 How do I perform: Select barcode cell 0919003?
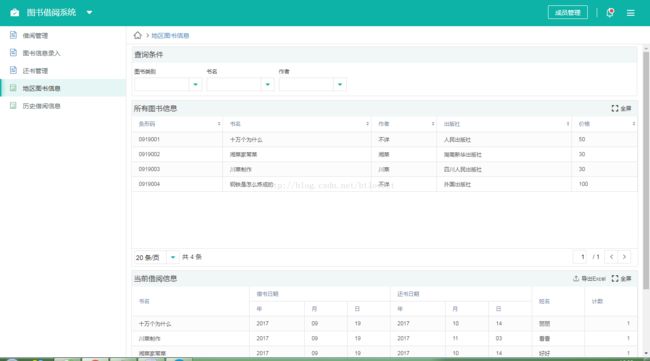tap(149, 169)
